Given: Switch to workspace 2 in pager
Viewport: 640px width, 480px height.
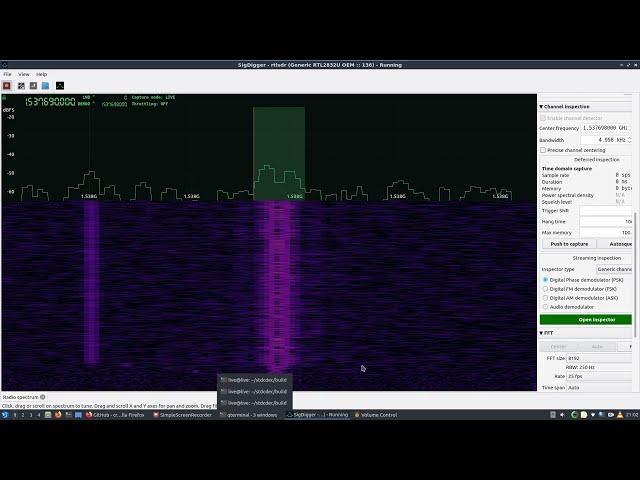Looking at the screenshot, I should 23,415.
